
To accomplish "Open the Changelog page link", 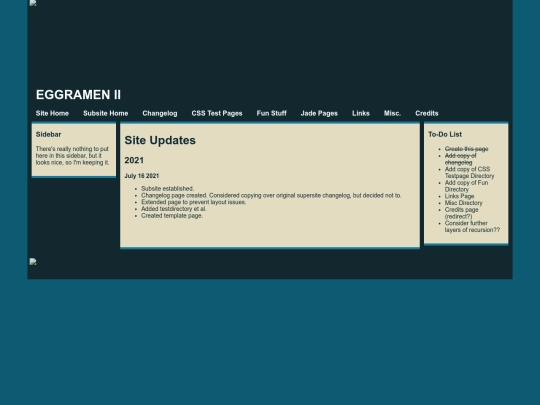I will pyautogui.click(x=160, y=113).
